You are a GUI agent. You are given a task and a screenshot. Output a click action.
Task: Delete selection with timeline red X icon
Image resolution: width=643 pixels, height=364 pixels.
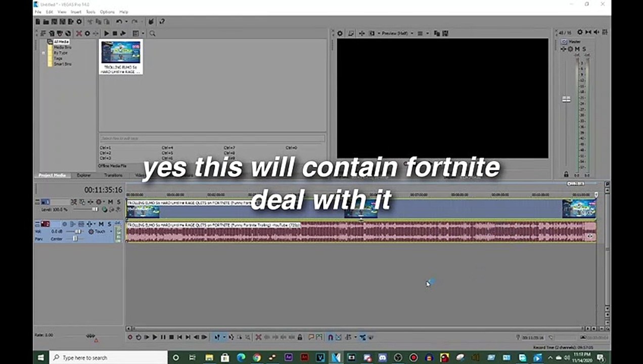258,337
